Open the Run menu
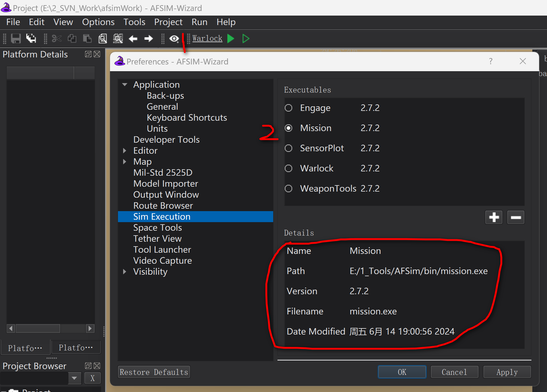 point(200,22)
